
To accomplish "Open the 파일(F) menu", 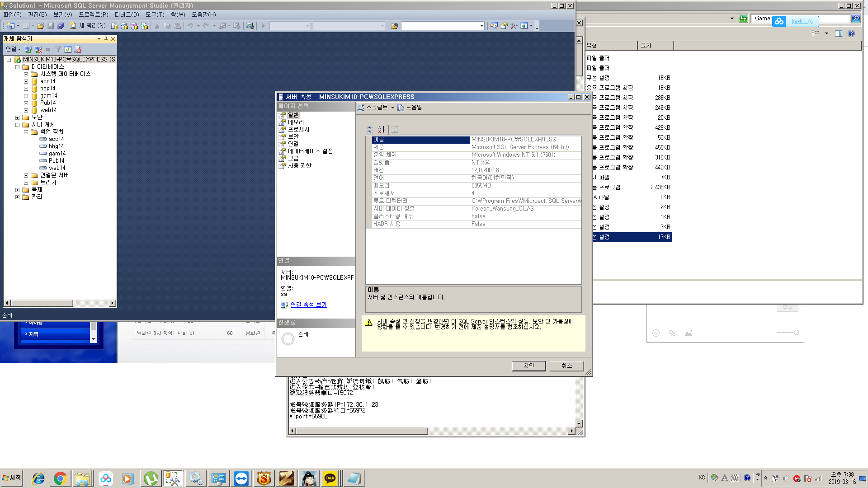I will click(x=12, y=14).
